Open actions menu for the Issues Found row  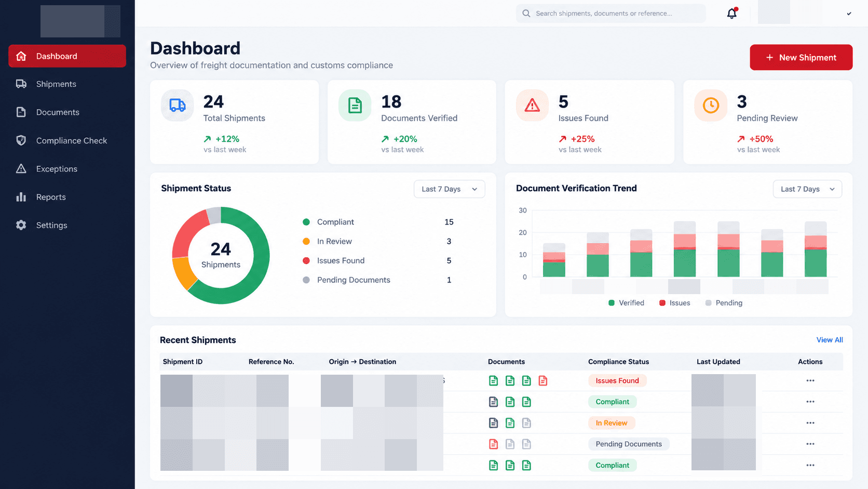810,381
